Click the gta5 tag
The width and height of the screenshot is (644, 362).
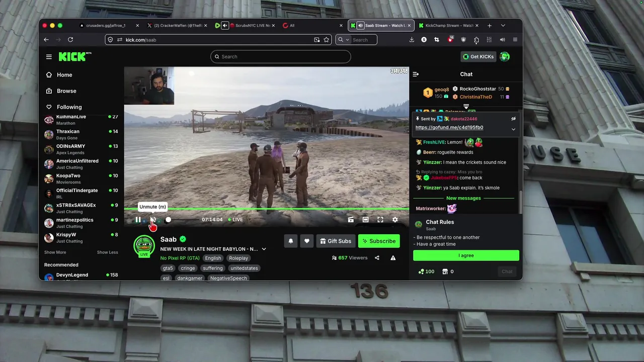(168, 268)
